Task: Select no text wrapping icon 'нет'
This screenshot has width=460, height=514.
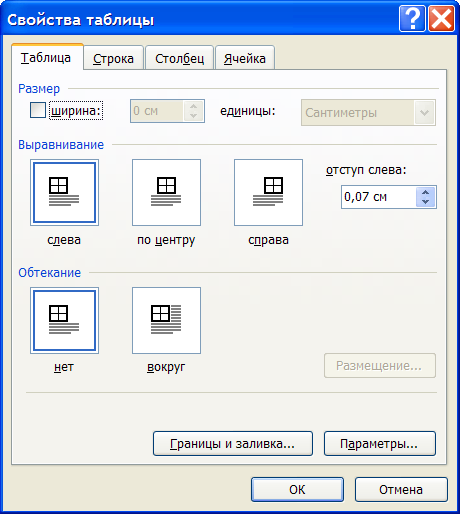Action: pos(64,320)
